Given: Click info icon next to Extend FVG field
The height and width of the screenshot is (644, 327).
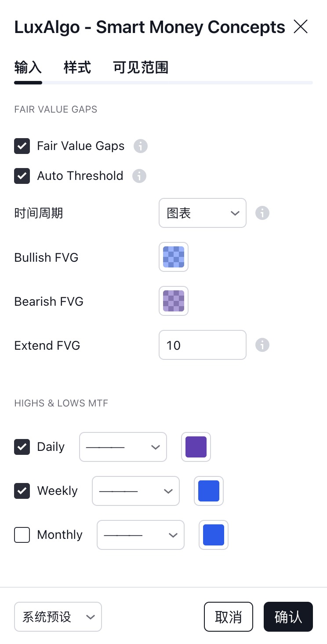Looking at the screenshot, I should click(262, 345).
